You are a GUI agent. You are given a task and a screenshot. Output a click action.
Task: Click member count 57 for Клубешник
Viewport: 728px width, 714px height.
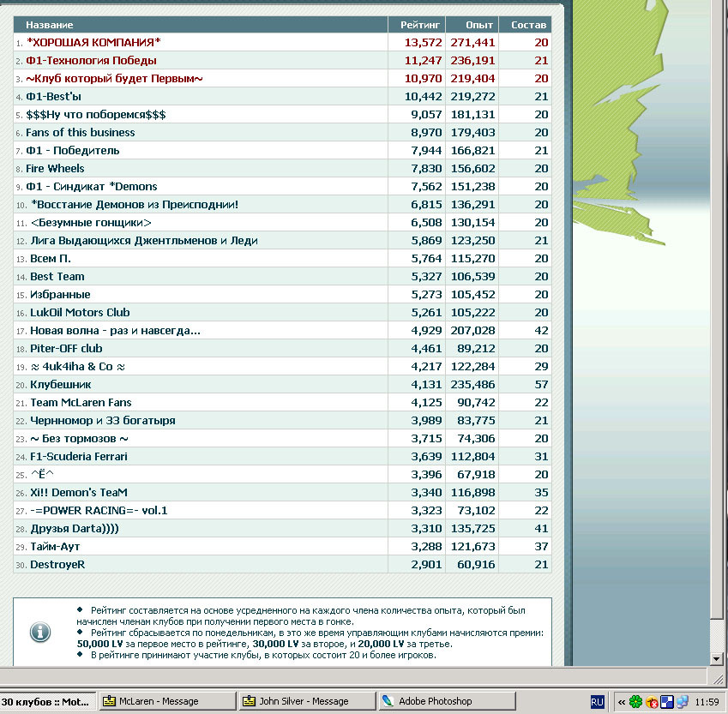point(541,384)
